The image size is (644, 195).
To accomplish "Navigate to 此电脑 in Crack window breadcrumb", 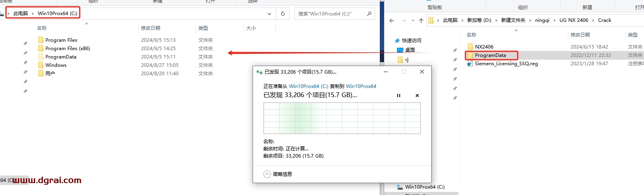I will (450, 20).
